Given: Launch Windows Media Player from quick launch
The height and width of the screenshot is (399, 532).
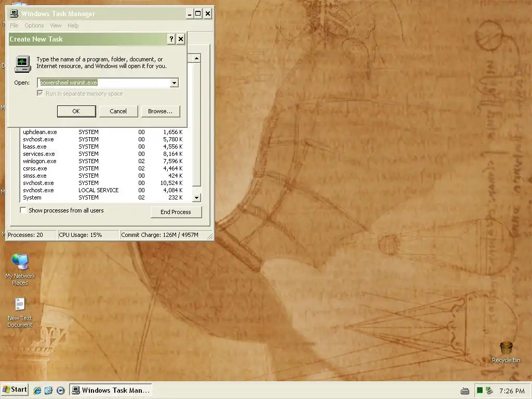Looking at the screenshot, I should [x=60, y=390].
